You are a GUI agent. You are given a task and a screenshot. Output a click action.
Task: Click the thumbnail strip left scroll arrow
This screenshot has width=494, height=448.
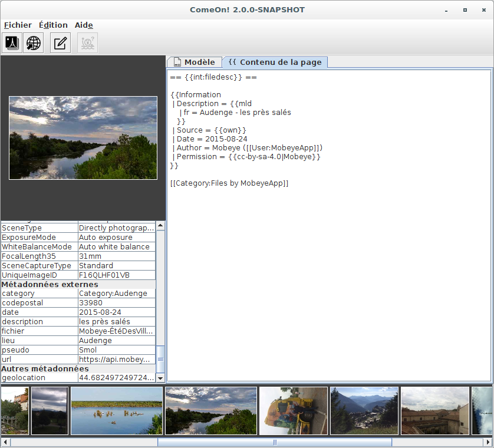coord(5,442)
